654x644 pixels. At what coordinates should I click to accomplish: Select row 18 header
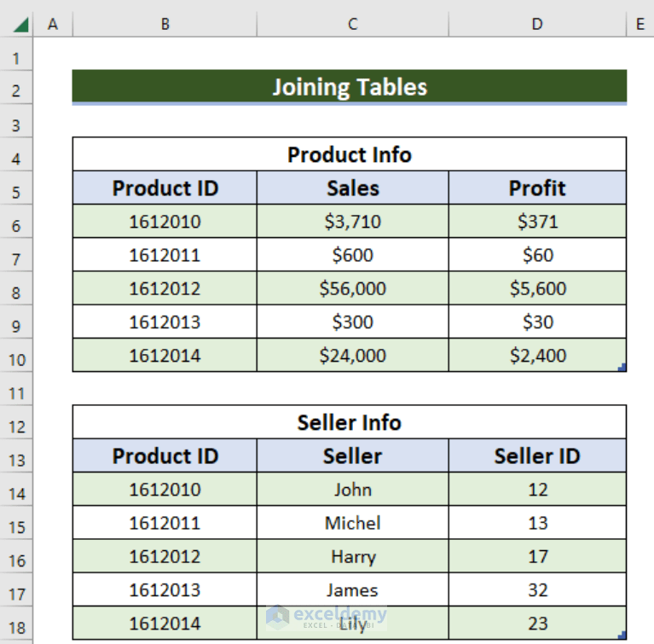(17, 627)
